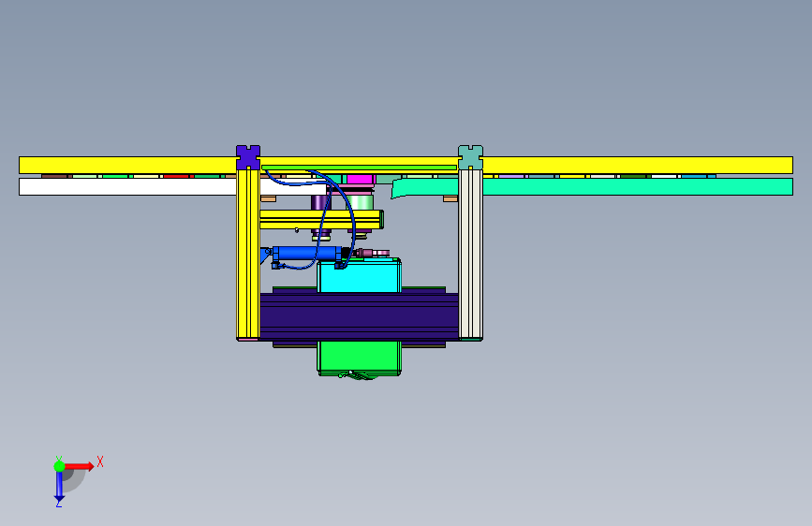Select the teal T-slot profile end cap

470,157
